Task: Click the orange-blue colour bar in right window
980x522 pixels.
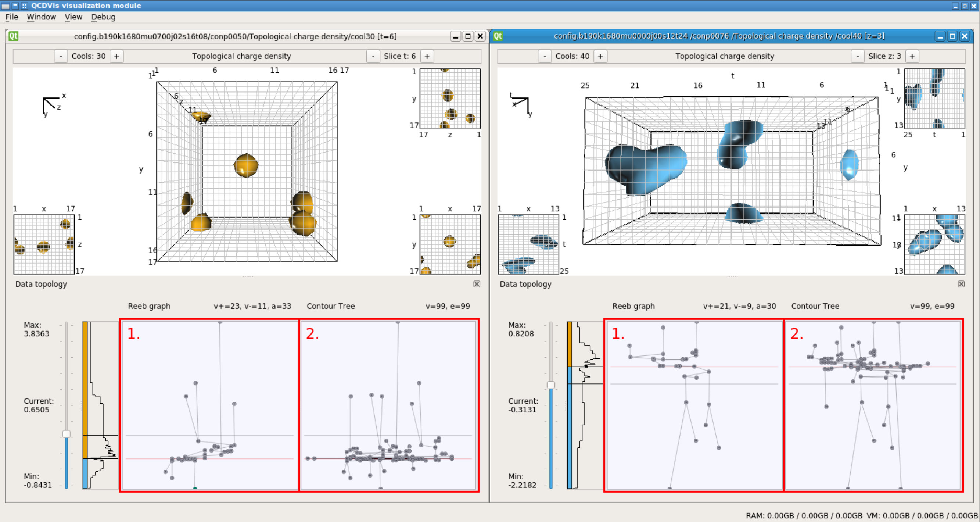Action: coord(570,405)
